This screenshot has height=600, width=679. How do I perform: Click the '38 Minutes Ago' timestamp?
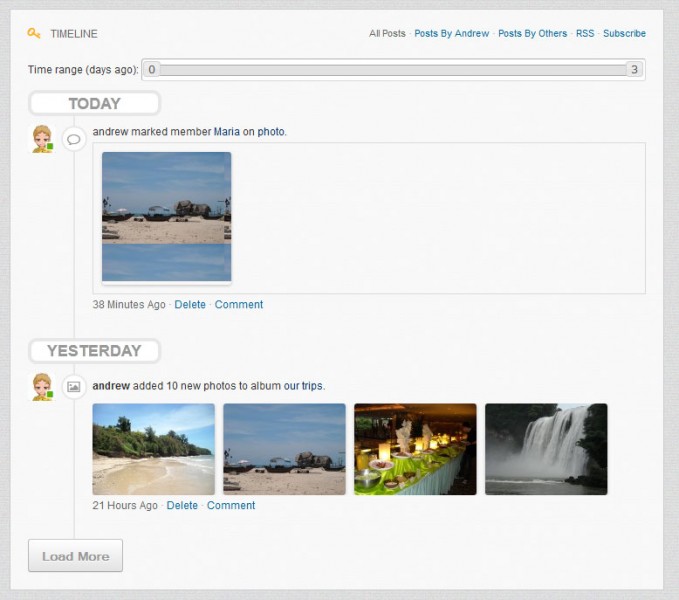tap(129, 304)
